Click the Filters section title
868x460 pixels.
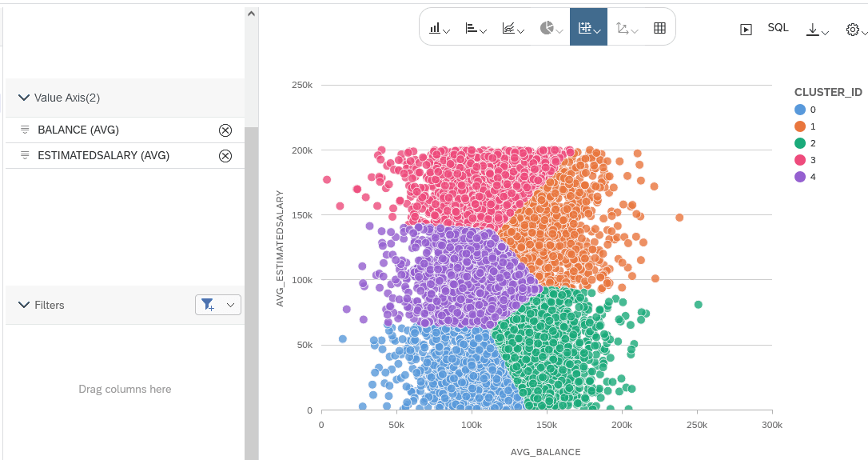point(50,305)
